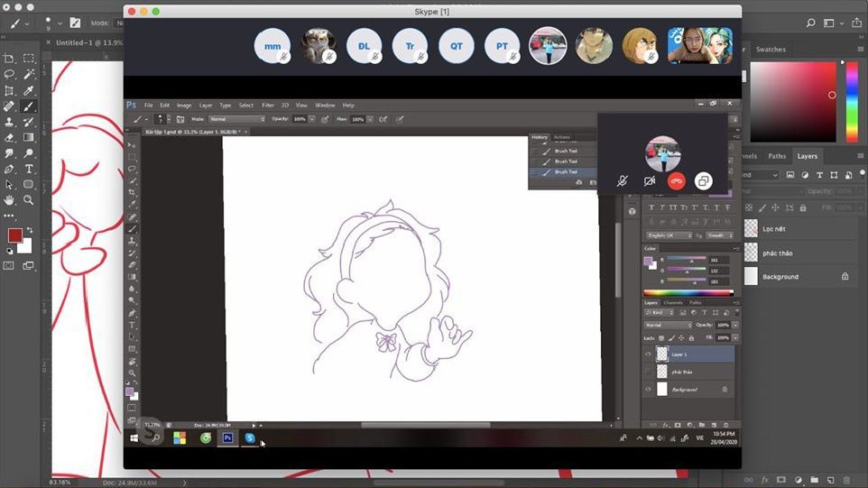Image resolution: width=868 pixels, height=488 pixels.
Task: Select the Eyedropper tool
Action: pos(29,90)
